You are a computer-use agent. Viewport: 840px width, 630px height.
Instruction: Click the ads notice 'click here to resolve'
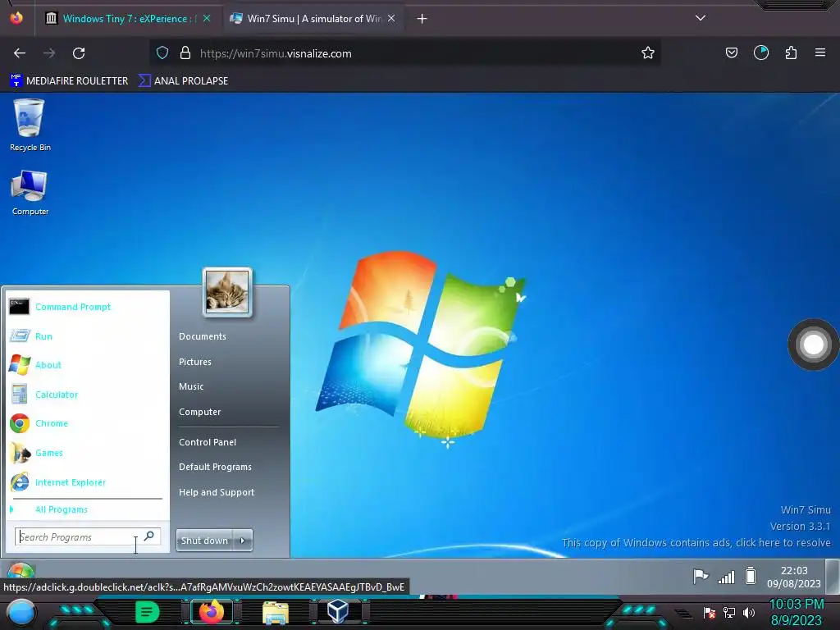click(x=696, y=543)
